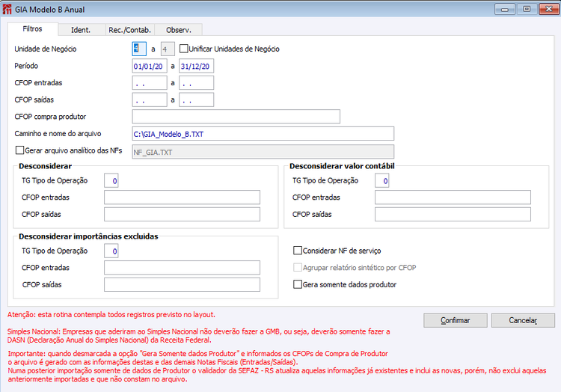The image size is (561, 392).
Task: Open the Ident. tab
Action: [81, 30]
